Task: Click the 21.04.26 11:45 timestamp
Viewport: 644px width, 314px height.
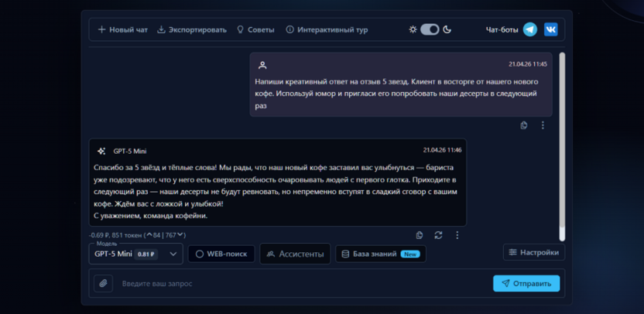Action: click(x=528, y=64)
